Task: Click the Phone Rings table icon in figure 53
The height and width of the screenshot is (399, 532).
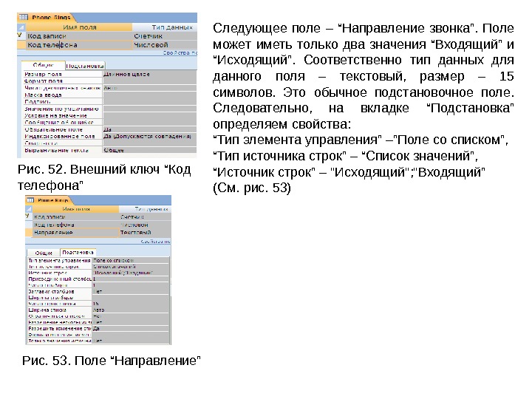Action: point(30,200)
